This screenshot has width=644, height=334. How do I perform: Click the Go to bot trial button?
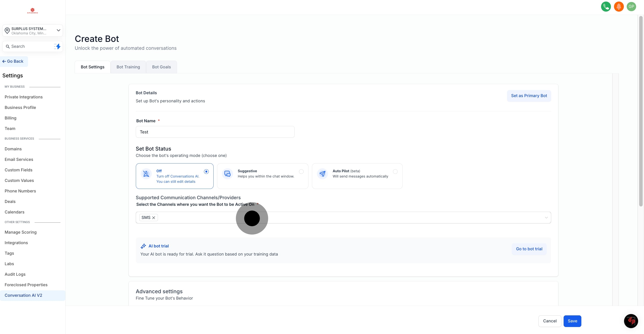pyautogui.click(x=529, y=249)
